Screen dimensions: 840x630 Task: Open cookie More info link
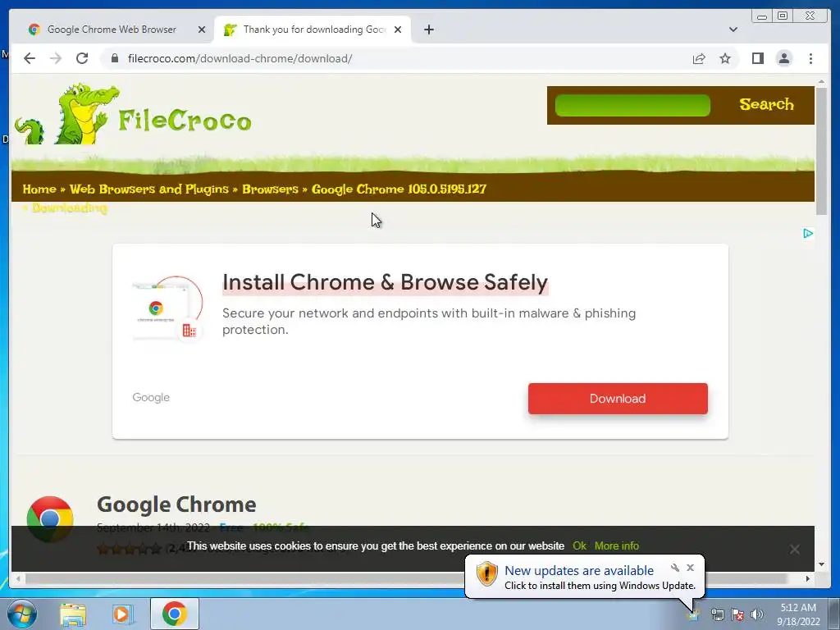point(617,546)
